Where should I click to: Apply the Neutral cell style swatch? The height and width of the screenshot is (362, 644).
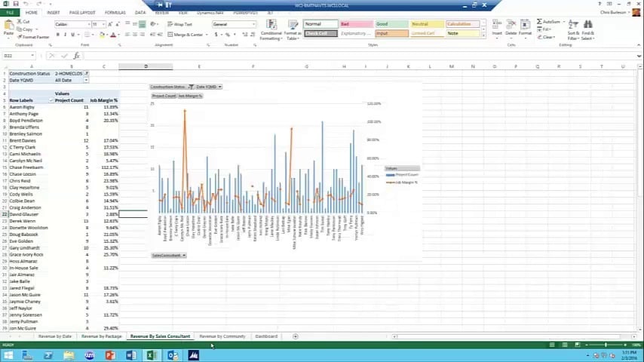pos(427,24)
